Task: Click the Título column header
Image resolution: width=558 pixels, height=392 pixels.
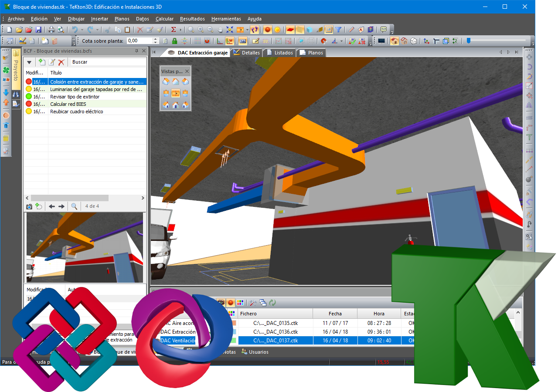Action: point(97,73)
